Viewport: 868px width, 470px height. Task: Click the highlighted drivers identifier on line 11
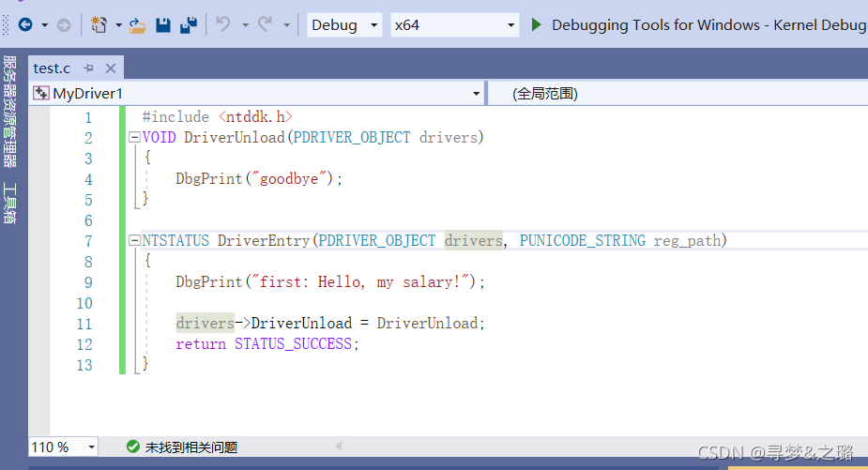[x=206, y=323]
